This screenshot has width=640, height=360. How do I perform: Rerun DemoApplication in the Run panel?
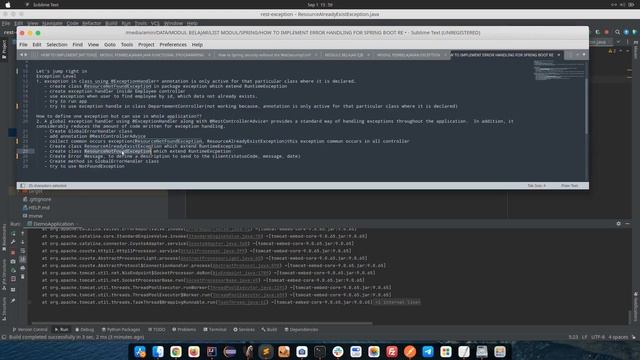(x=13, y=233)
